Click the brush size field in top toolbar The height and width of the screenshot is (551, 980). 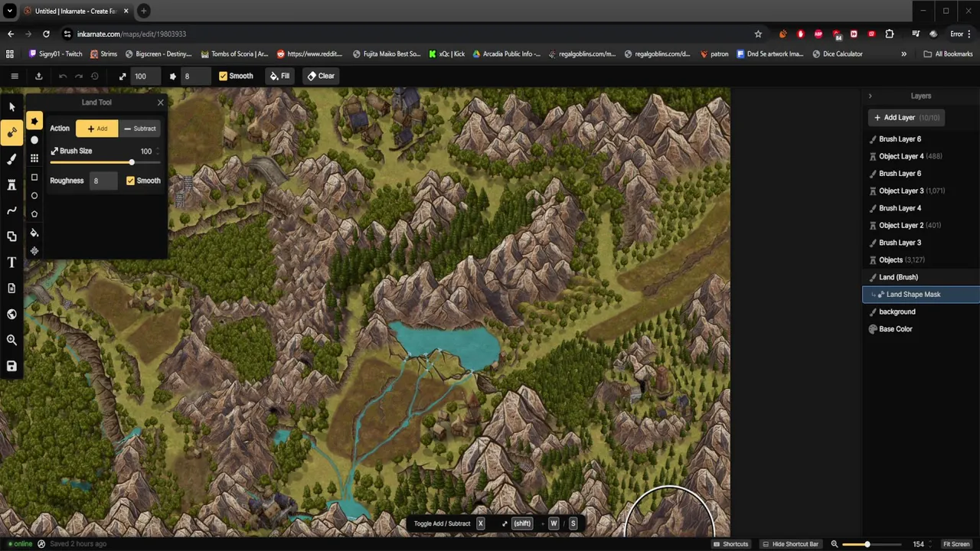(x=145, y=76)
